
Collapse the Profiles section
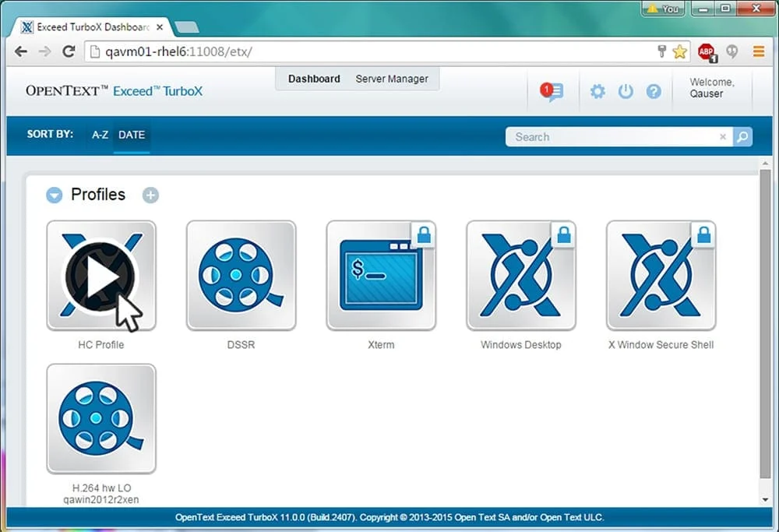point(55,196)
